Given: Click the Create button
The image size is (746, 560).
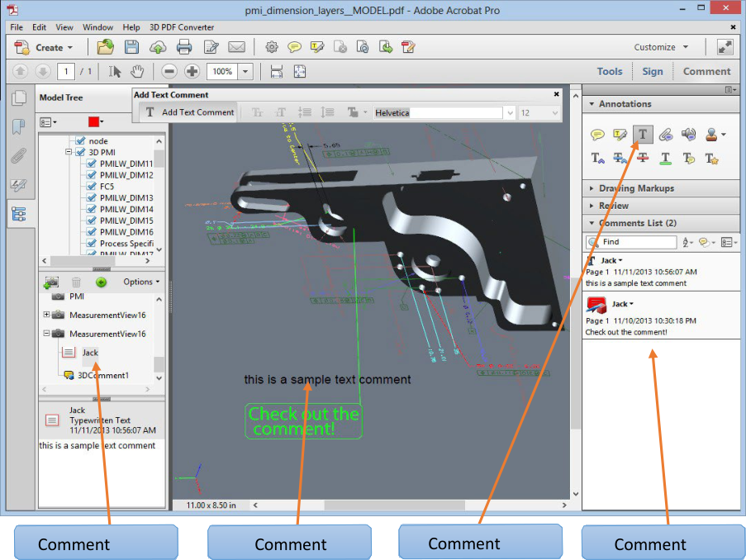Looking at the screenshot, I should (x=44, y=48).
